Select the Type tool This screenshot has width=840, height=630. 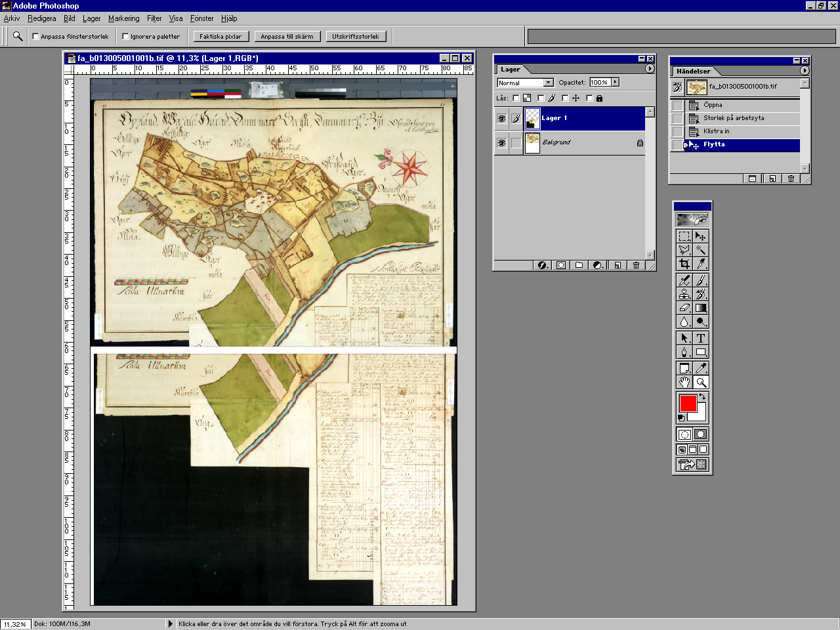point(701,338)
